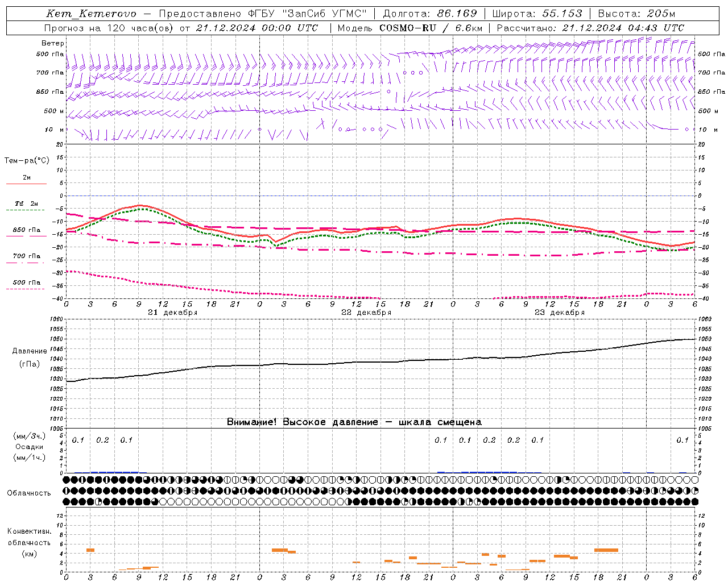Click the 850 гПа temperature legend entry
The image size is (728, 582).
pos(27,230)
